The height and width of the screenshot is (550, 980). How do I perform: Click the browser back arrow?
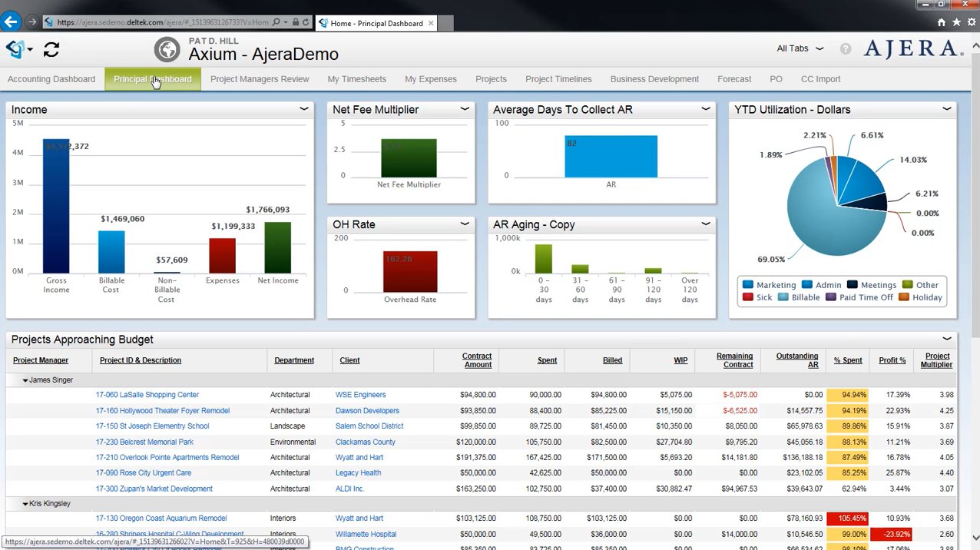coord(11,22)
